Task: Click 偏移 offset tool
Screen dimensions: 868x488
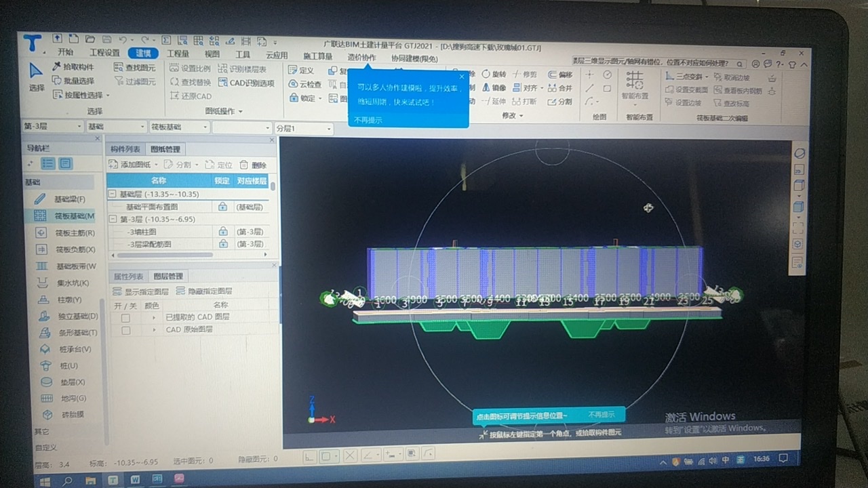Action: (560, 75)
